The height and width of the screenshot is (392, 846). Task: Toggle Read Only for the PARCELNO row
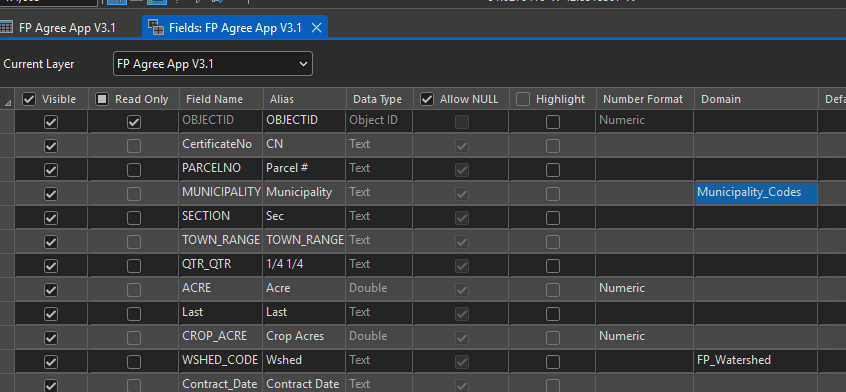(x=134, y=170)
